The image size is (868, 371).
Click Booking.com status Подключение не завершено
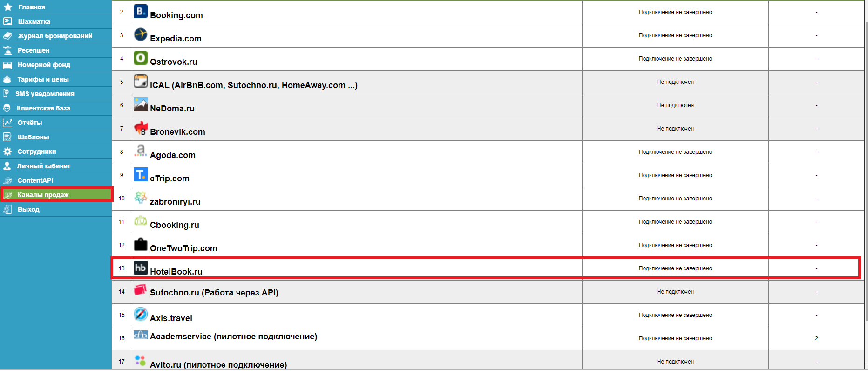(675, 12)
